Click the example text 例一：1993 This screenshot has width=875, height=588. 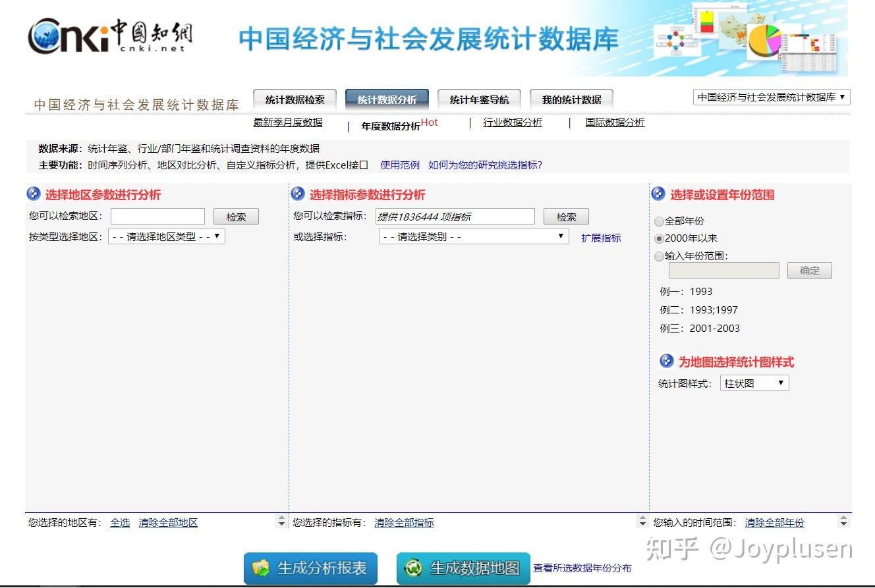coord(686,292)
